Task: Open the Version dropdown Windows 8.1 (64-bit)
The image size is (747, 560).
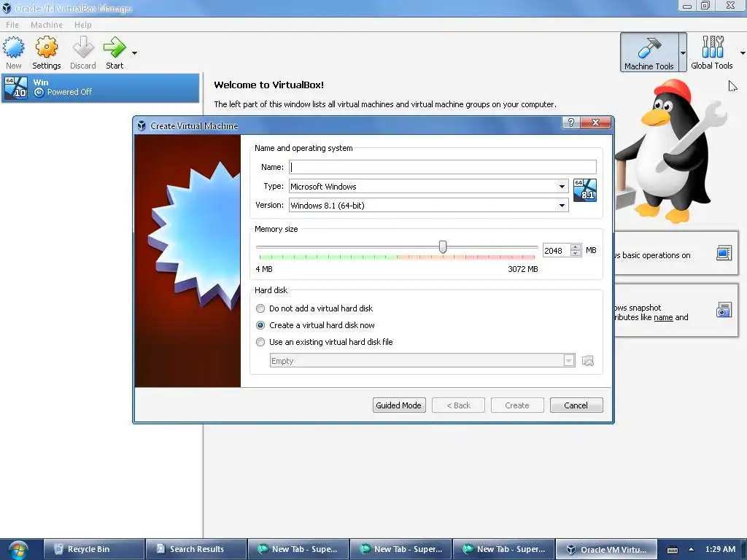Action: 428,205
